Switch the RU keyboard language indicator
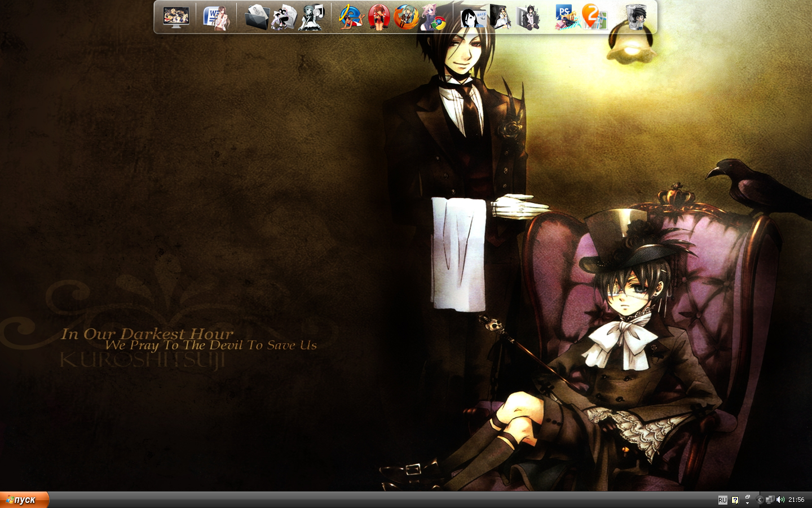This screenshot has width=812, height=508. (722, 500)
